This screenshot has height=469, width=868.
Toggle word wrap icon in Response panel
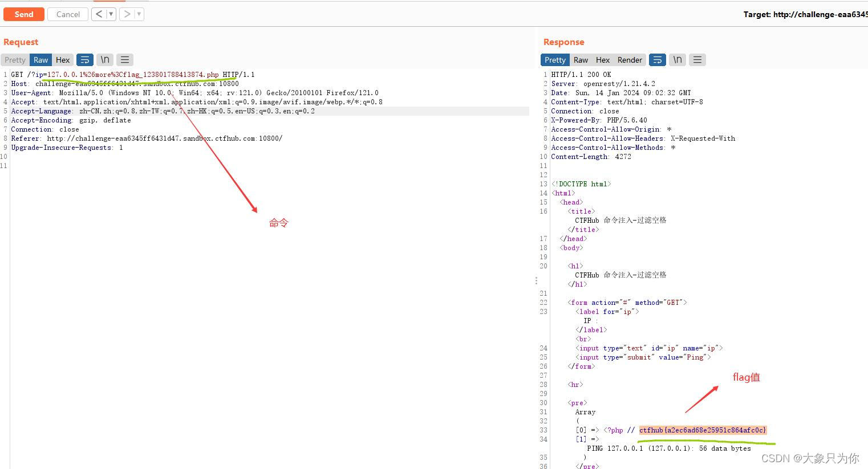pos(658,60)
